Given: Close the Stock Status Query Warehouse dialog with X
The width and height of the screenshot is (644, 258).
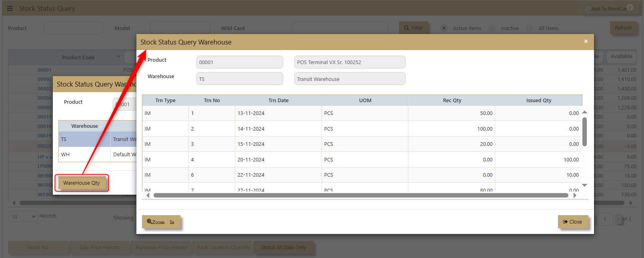Looking at the screenshot, I should click(x=586, y=41).
